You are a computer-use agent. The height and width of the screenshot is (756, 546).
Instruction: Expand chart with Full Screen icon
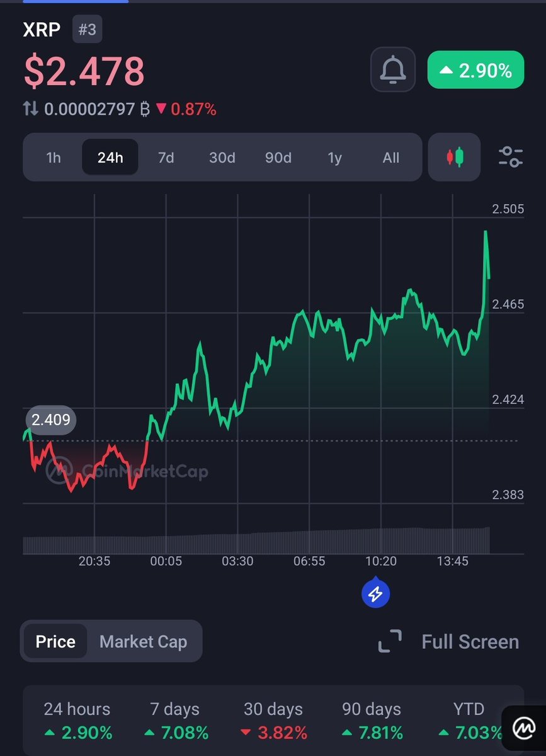pyautogui.click(x=390, y=641)
